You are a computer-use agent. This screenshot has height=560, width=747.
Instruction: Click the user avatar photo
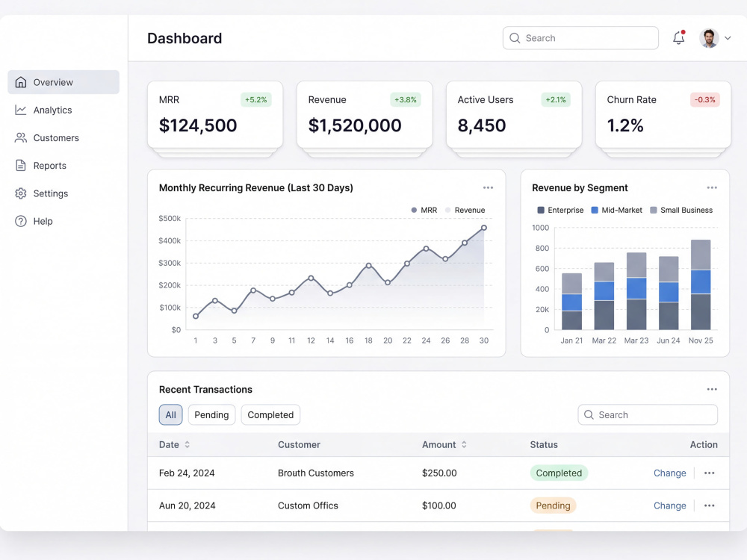(709, 38)
